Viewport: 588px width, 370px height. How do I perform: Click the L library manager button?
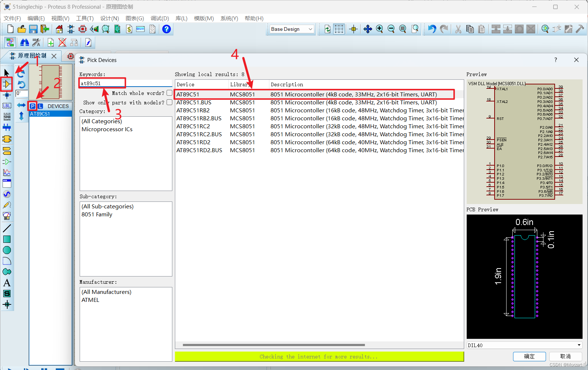(x=41, y=106)
